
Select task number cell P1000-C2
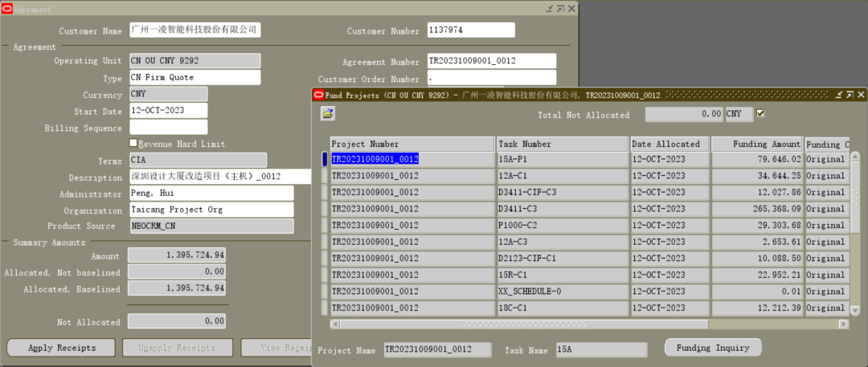[563, 226]
